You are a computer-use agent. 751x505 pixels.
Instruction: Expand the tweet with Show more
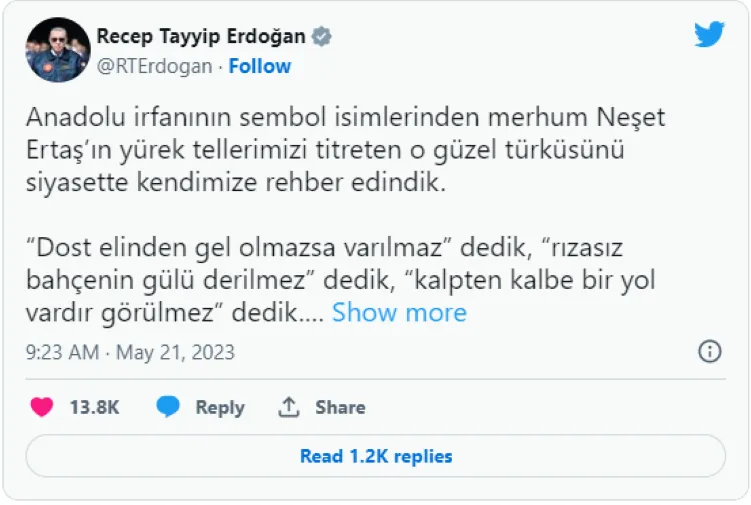399,313
